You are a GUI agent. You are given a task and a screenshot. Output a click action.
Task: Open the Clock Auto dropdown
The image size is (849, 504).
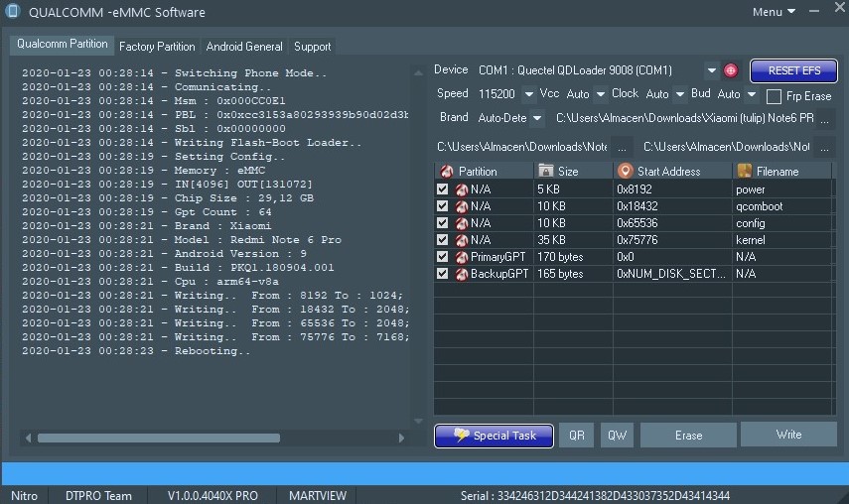point(680,94)
